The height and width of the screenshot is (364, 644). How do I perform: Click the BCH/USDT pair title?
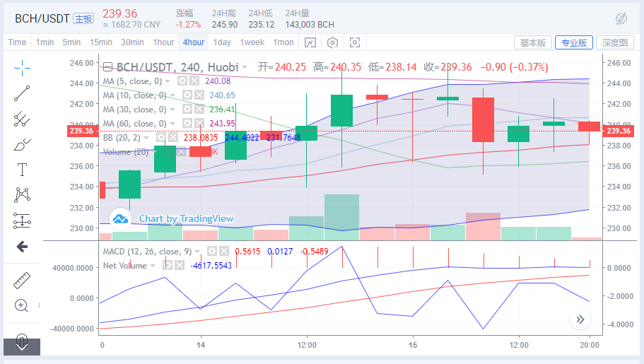(x=42, y=19)
